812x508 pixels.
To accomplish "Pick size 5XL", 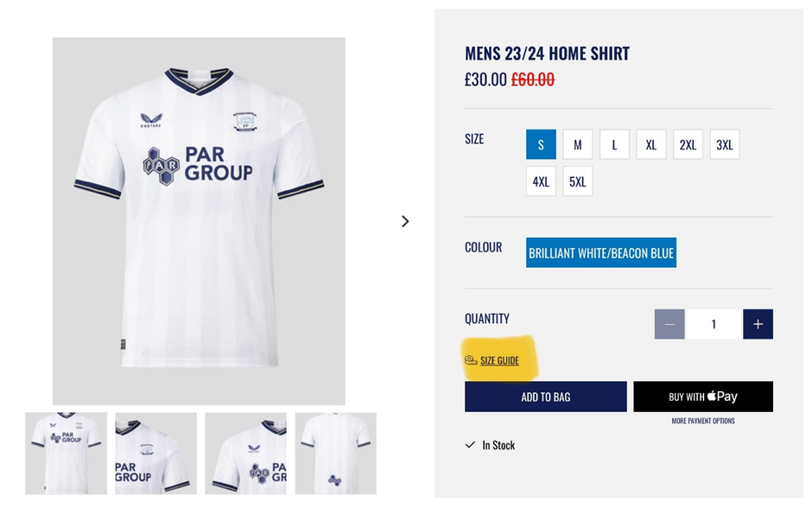I will pyautogui.click(x=577, y=181).
